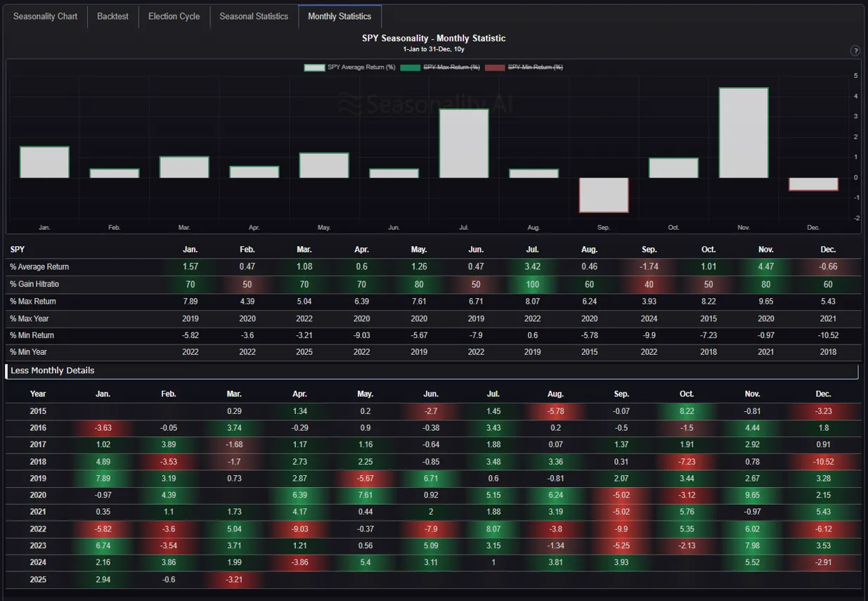The image size is (868, 601).
Task: Click the 2018 December value -10.52 in details
Action: pos(824,462)
